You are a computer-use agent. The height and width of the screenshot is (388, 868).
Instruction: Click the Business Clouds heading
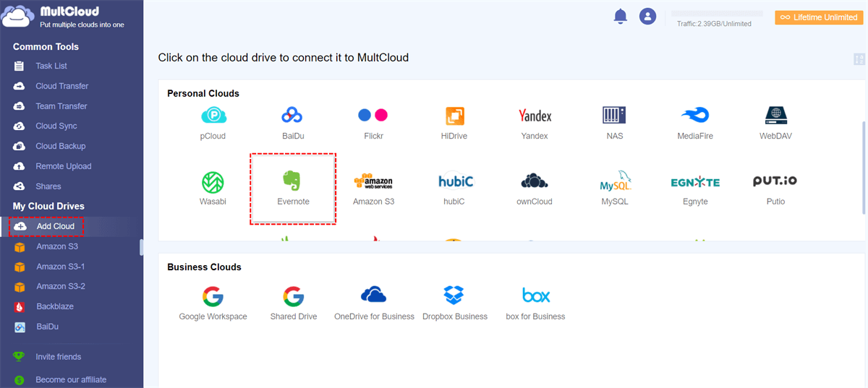pyautogui.click(x=204, y=267)
